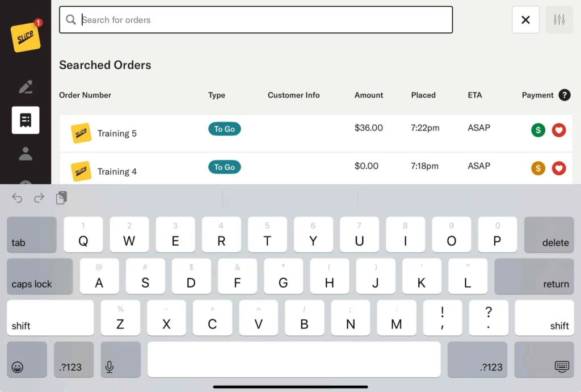The image size is (581, 392).
Task: Open the customers person sidebar icon
Action: (x=26, y=153)
